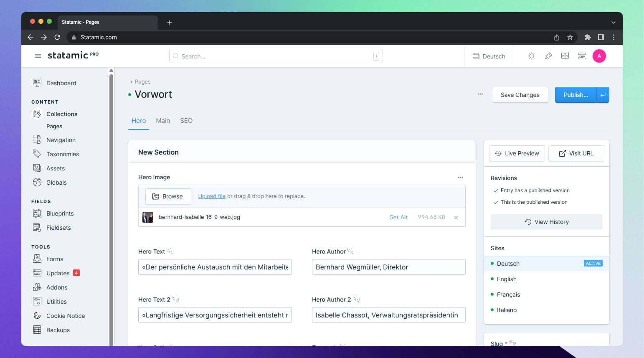Image resolution: width=644 pixels, height=358 pixels.
Task: Collapse the sidebar with the hamburger icon
Action: click(x=38, y=56)
